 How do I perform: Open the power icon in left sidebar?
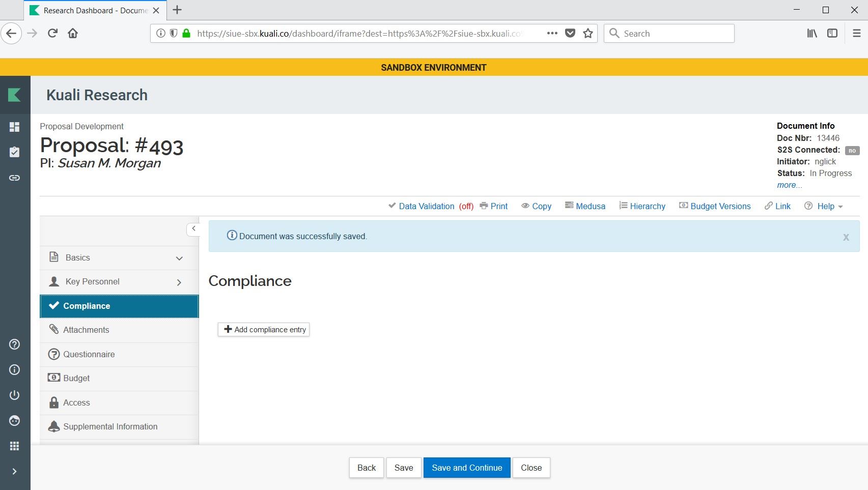pos(14,395)
